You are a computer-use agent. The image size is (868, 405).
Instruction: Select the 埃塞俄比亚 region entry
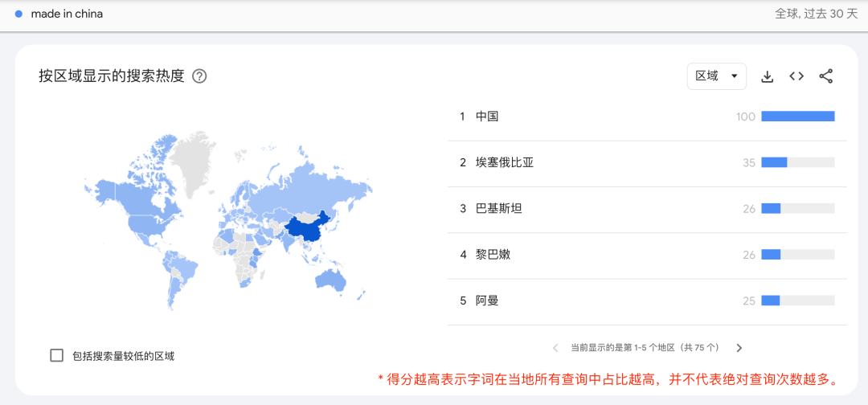(504, 162)
